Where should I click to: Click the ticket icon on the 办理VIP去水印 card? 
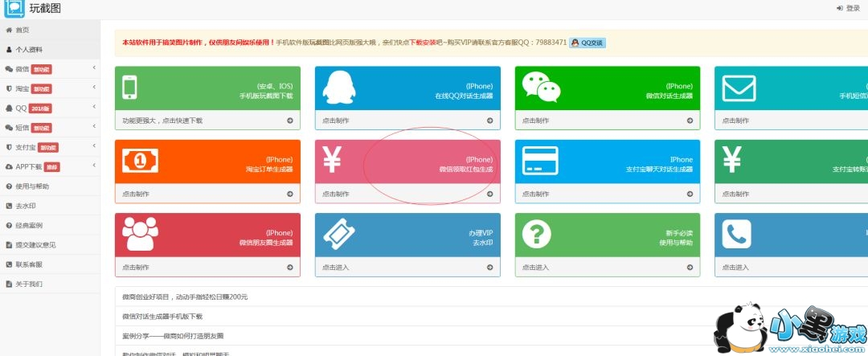pyautogui.click(x=339, y=234)
